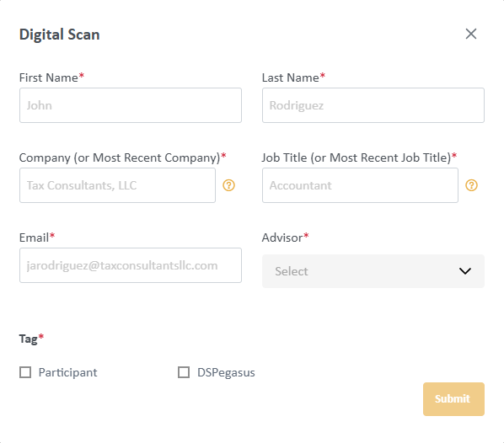Click the Job Title input box

[x=360, y=185]
